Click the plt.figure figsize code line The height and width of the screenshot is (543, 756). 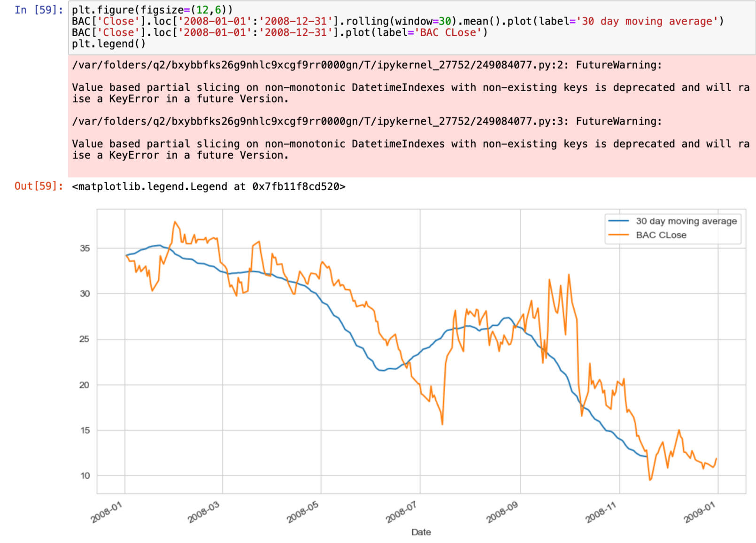point(152,10)
